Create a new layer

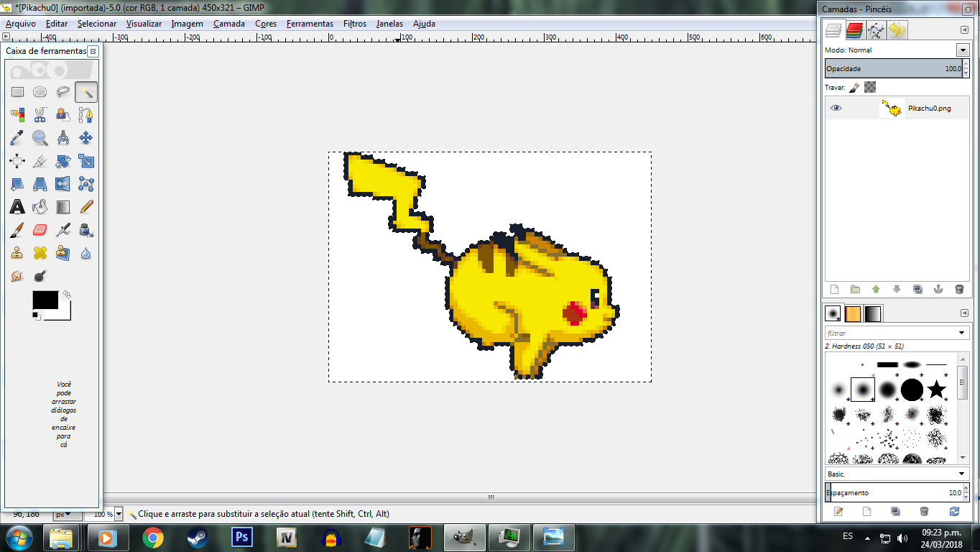pos(834,290)
